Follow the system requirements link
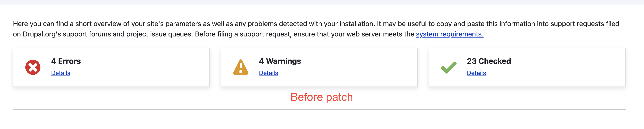This screenshot has height=129, width=644. [450, 34]
